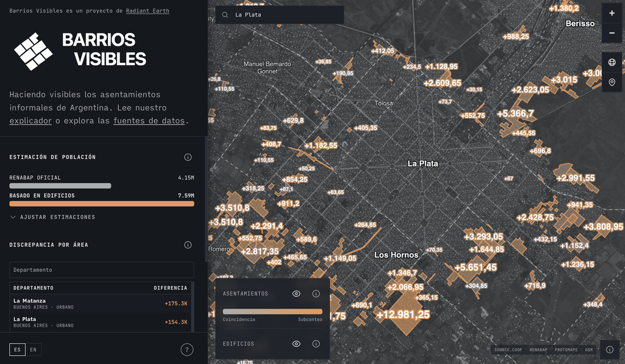Toggle Asentamientos layer visibility
The height and width of the screenshot is (364, 625).
pyautogui.click(x=296, y=293)
